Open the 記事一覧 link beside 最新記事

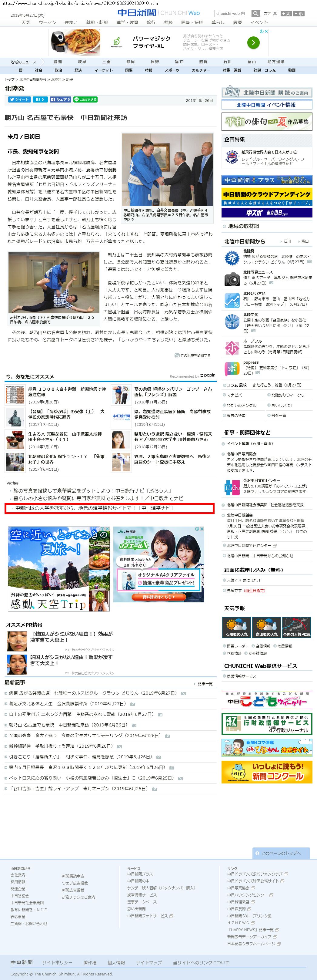pos(205,684)
